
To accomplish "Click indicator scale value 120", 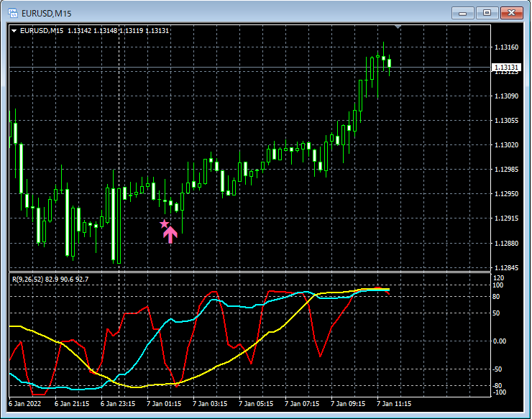I will (x=499, y=278).
